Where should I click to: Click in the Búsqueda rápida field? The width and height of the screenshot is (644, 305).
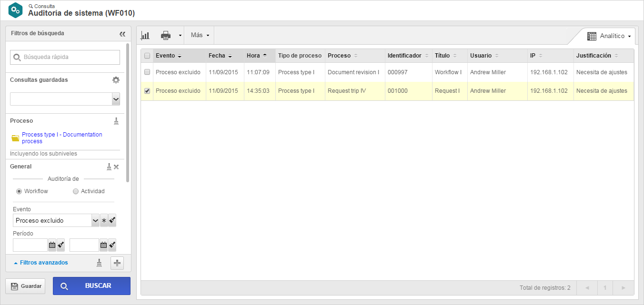click(65, 57)
